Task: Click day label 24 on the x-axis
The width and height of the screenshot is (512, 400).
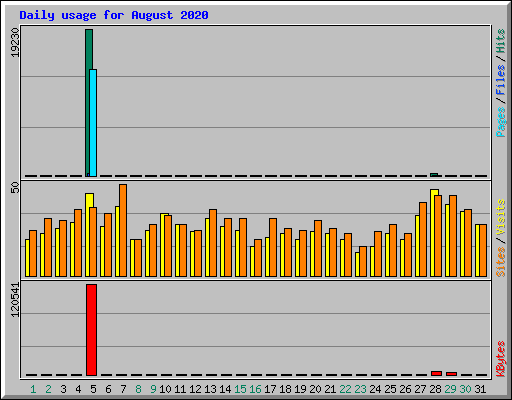Action: (x=375, y=389)
